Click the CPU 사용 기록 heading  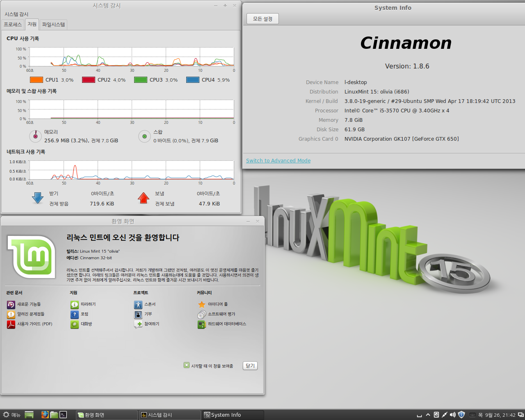coord(23,39)
